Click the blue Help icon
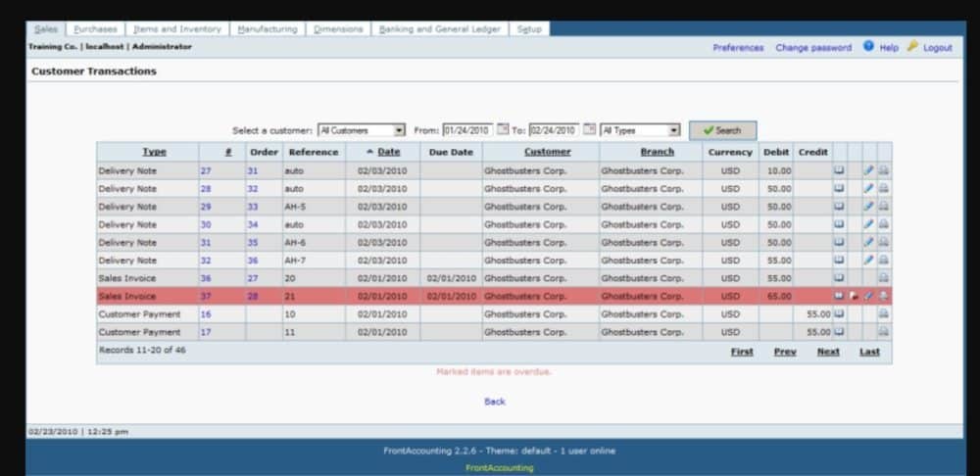 [869, 46]
